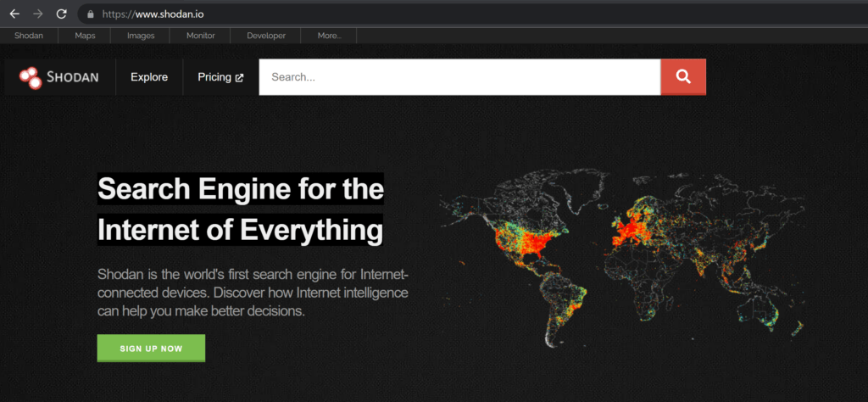Viewport: 868px width, 402px height.
Task: Click the browser forward arrow
Action: [37, 14]
